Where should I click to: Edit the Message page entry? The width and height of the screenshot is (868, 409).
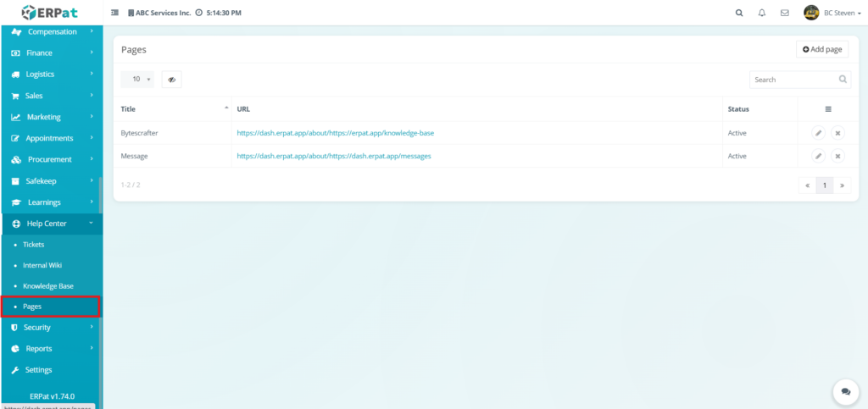pyautogui.click(x=818, y=156)
